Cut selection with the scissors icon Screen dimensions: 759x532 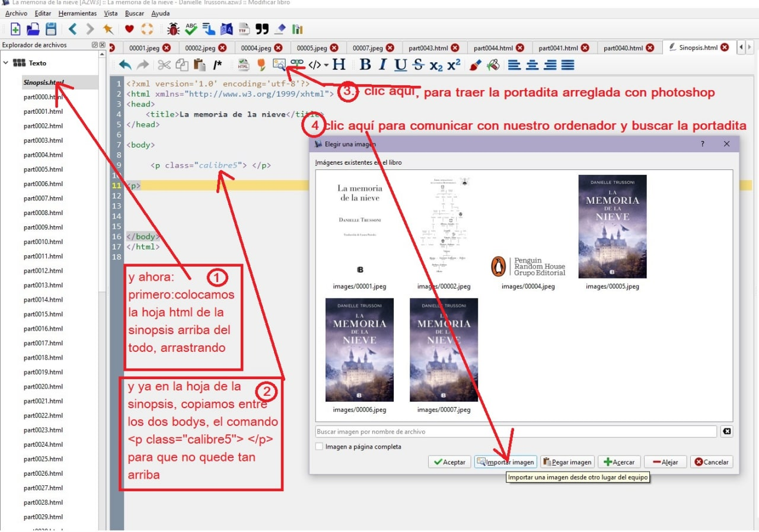[164, 65]
